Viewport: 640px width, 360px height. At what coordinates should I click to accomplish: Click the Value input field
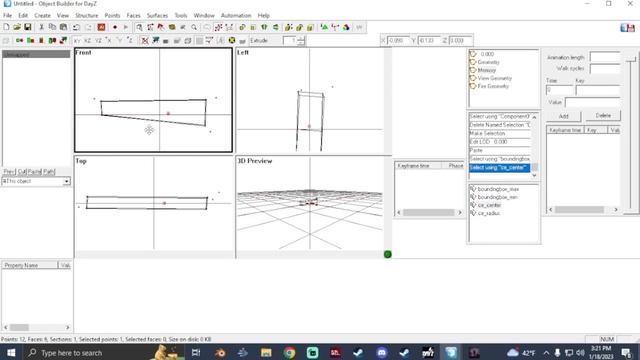(x=593, y=102)
